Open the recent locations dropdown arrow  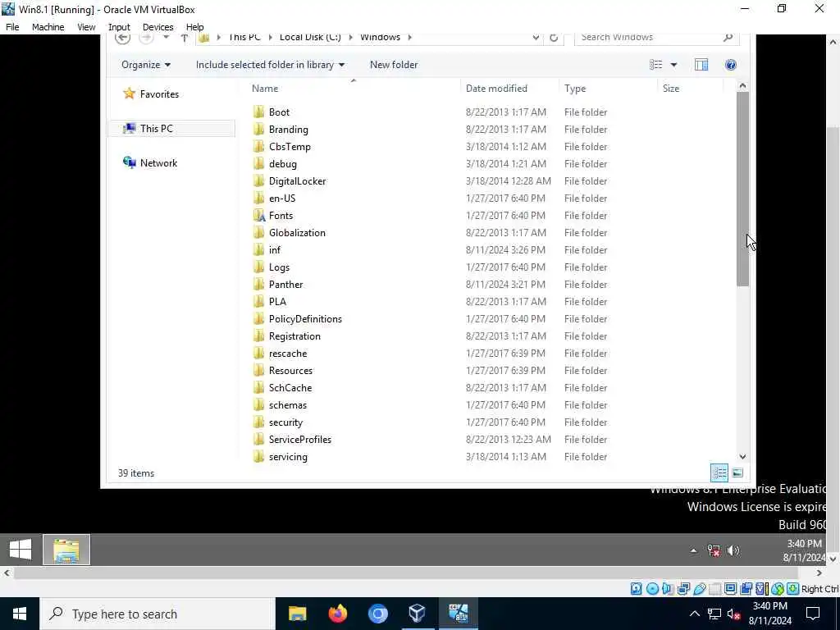click(166, 37)
